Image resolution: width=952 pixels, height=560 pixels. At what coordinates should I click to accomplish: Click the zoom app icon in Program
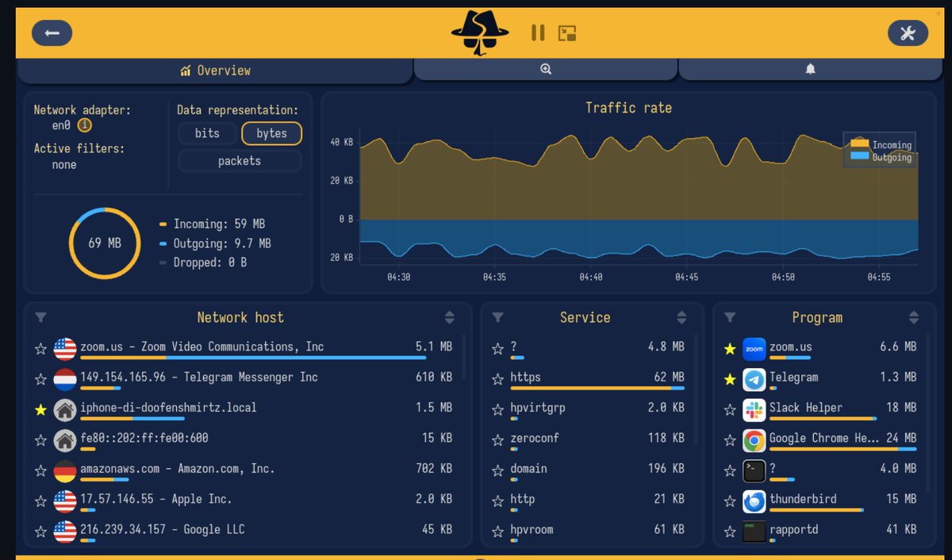(754, 349)
